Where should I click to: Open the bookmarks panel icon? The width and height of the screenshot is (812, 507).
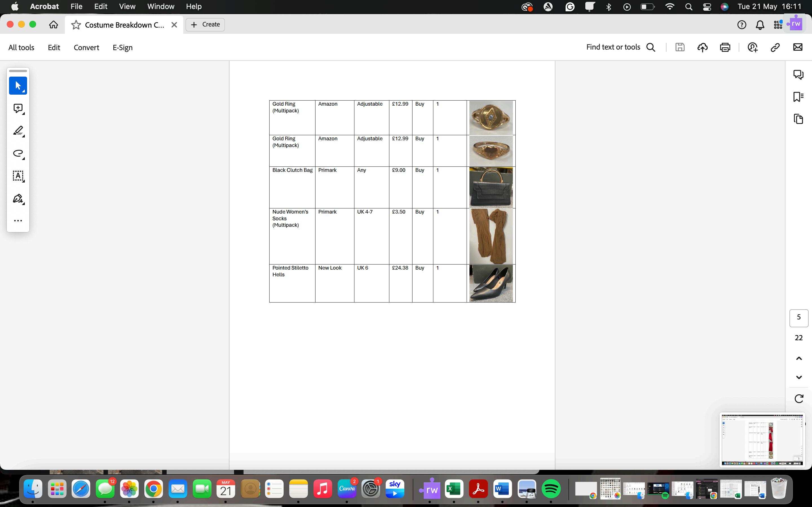(x=798, y=97)
